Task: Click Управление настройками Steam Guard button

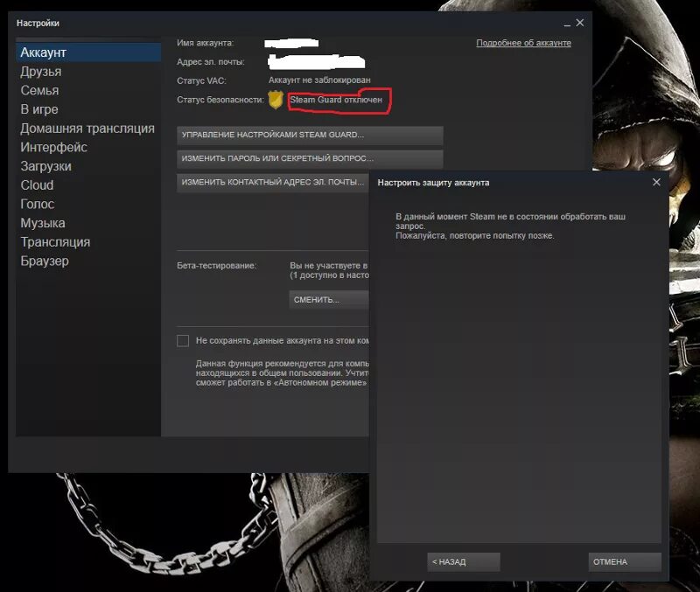Action: pyautogui.click(x=310, y=136)
